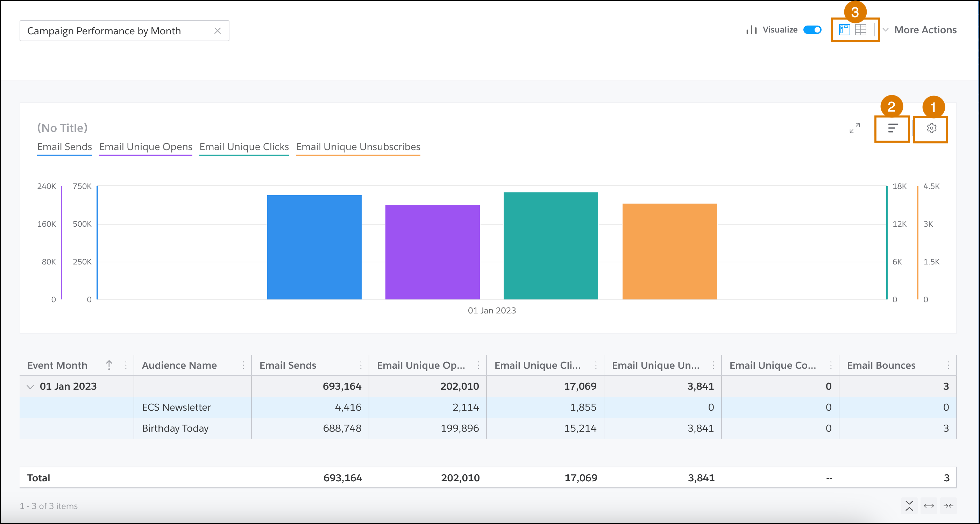The image size is (980, 524).
Task: Expand the chart to full screen
Action: point(854,128)
